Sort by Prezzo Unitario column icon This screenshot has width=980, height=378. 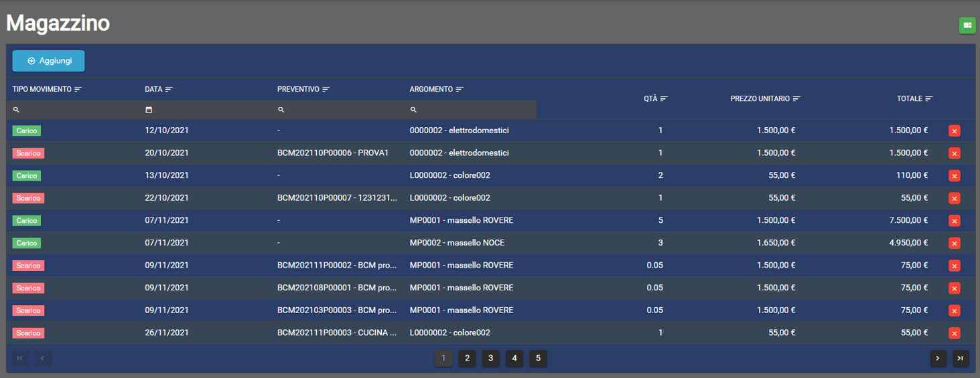796,99
